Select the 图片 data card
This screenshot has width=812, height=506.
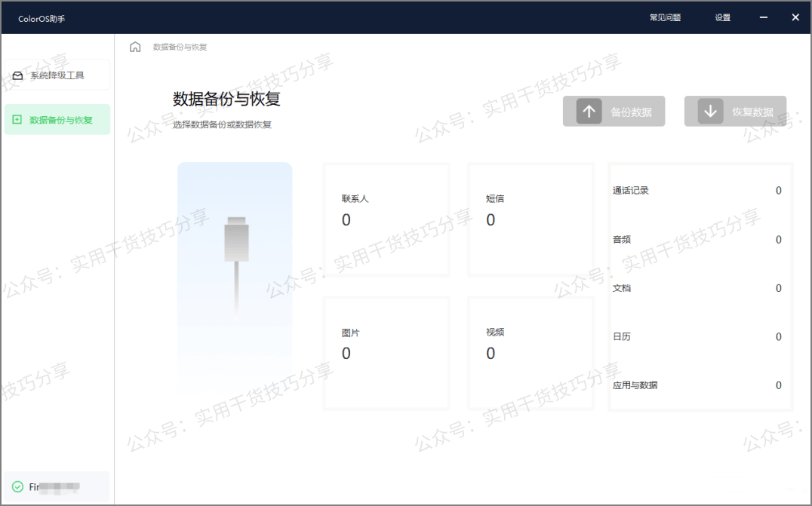(386, 352)
